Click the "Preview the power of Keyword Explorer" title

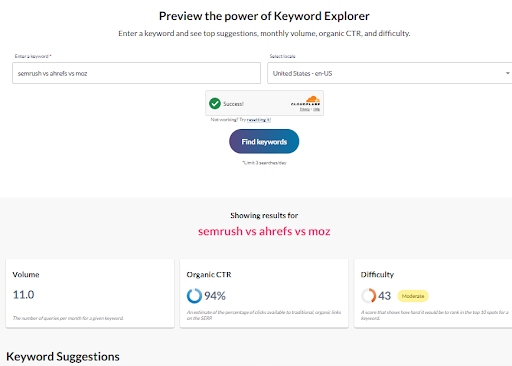[x=264, y=16]
